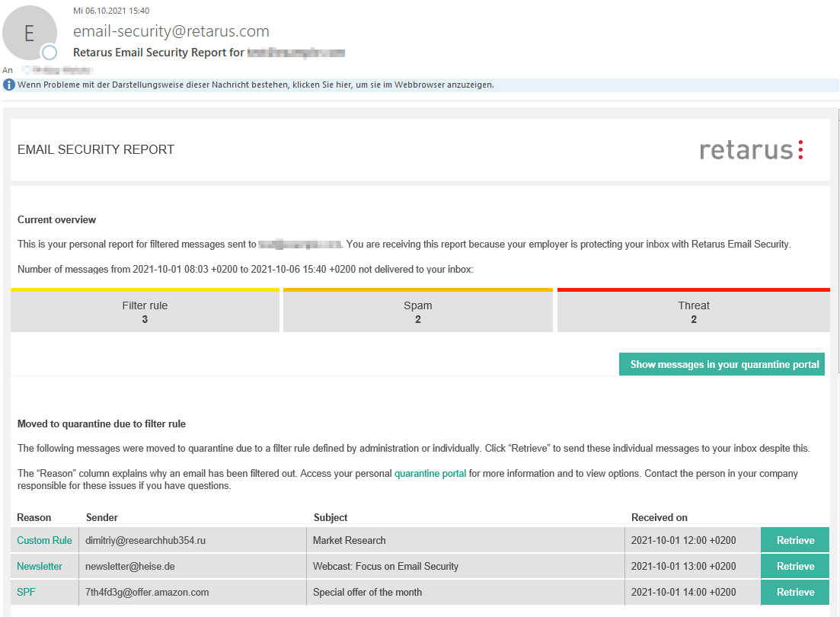
Task: Click the Retarus logo in report header
Action: coord(751,149)
